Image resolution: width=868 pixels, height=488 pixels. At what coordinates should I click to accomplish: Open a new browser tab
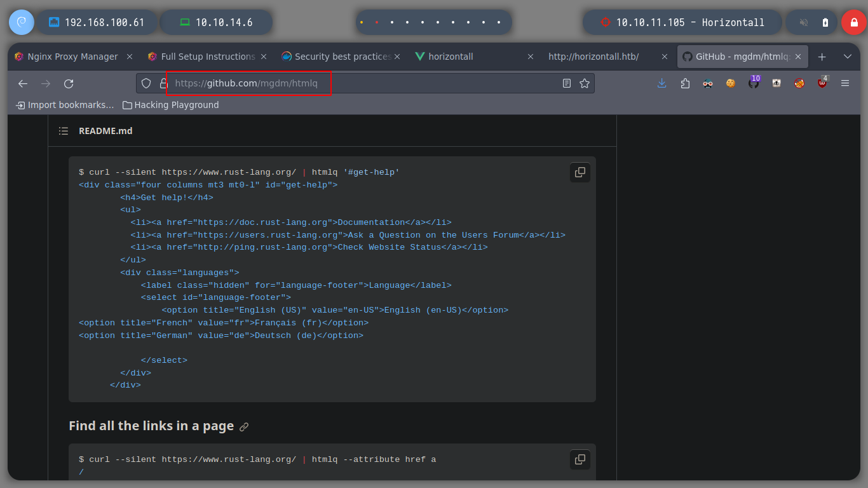[x=822, y=57]
